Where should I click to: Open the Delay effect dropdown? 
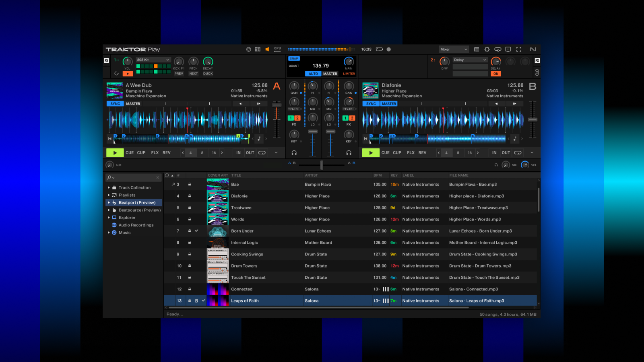click(470, 60)
